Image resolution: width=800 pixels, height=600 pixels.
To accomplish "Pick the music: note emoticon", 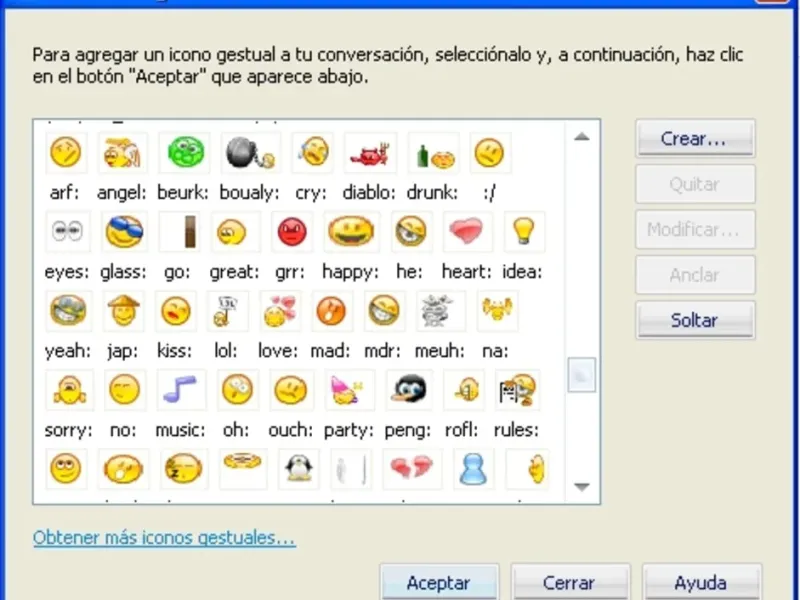I will [181, 390].
